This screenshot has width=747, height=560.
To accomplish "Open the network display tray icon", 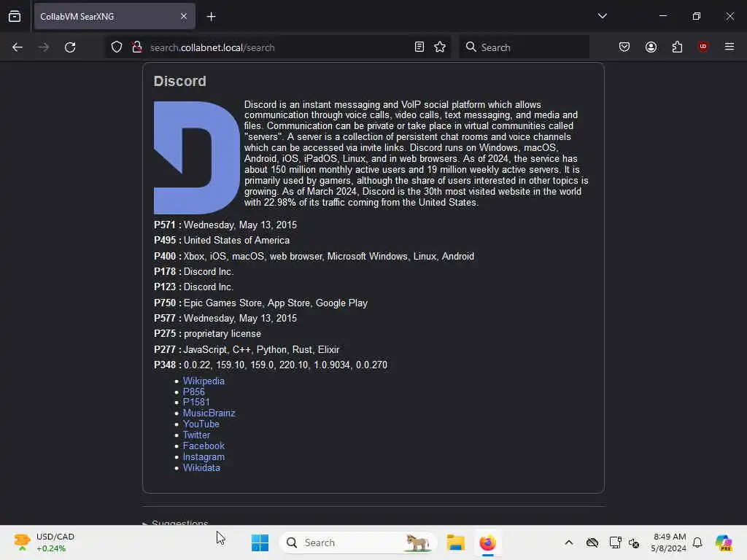I will click(615, 542).
